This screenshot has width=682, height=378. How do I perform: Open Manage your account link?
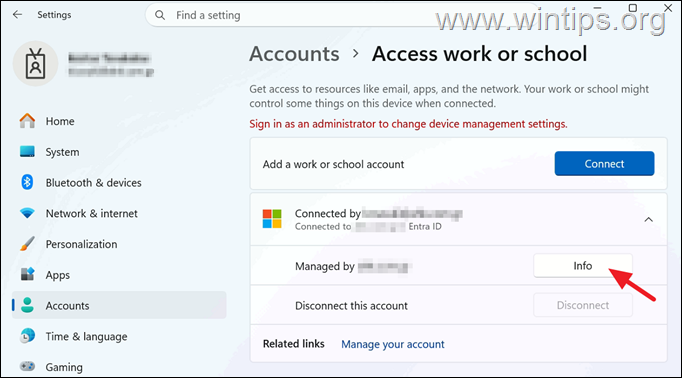392,344
